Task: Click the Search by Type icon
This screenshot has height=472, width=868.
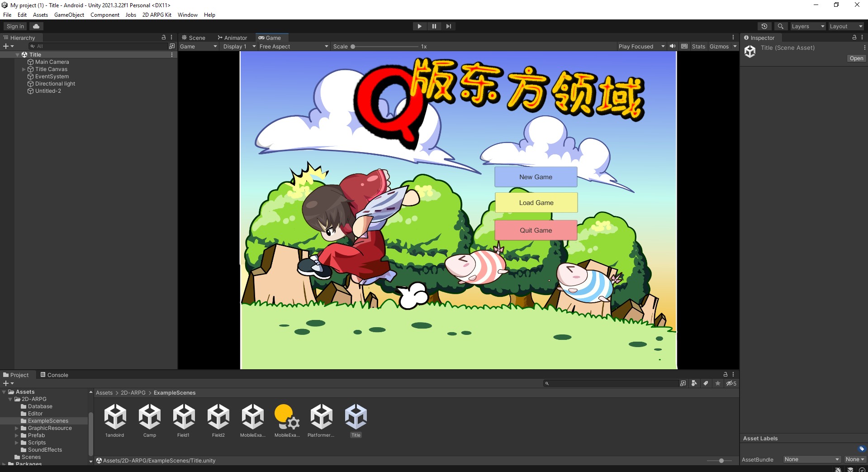Action: pos(694,383)
